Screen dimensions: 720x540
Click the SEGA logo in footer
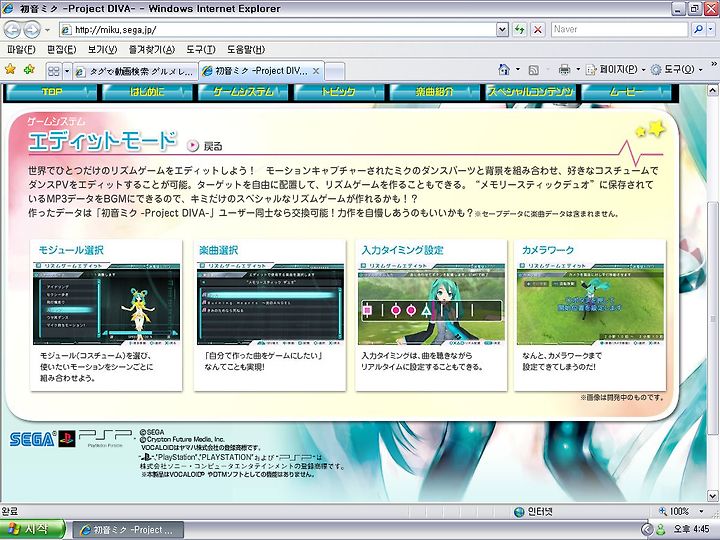point(33,439)
